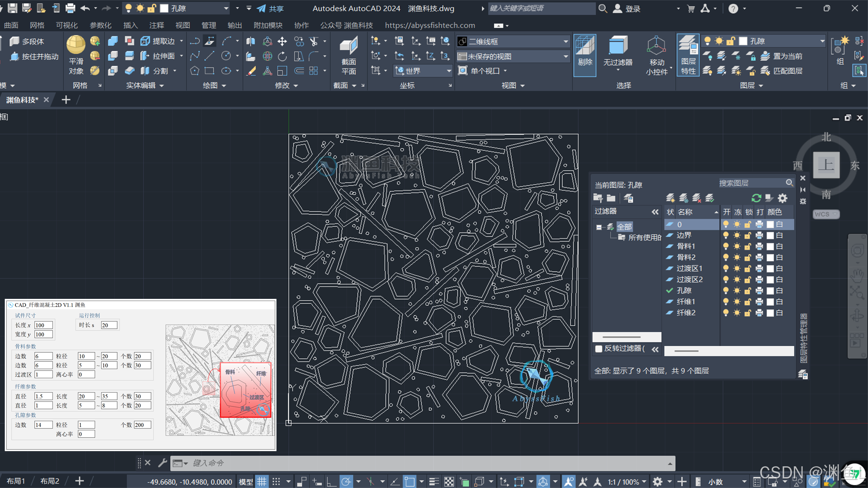Open the 可视化 ribbon tab
868x488 pixels.
[x=66, y=26]
